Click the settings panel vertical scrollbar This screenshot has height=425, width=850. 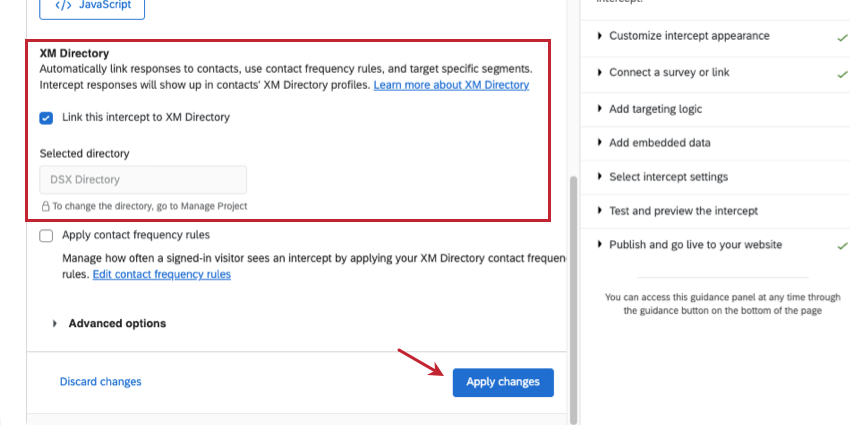(573, 298)
